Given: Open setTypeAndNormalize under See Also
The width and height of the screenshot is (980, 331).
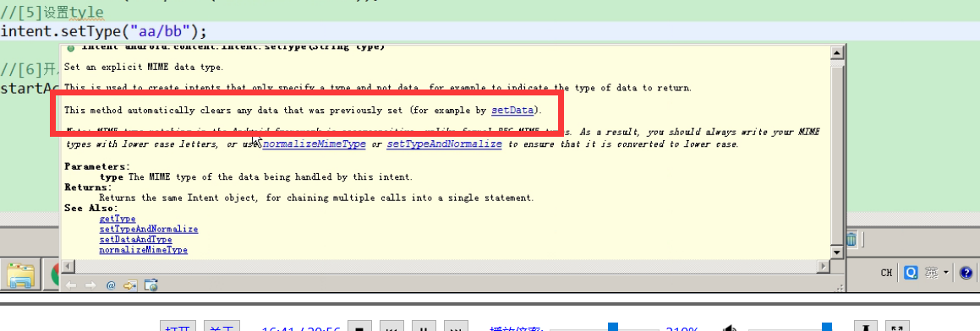Looking at the screenshot, I should [x=149, y=229].
